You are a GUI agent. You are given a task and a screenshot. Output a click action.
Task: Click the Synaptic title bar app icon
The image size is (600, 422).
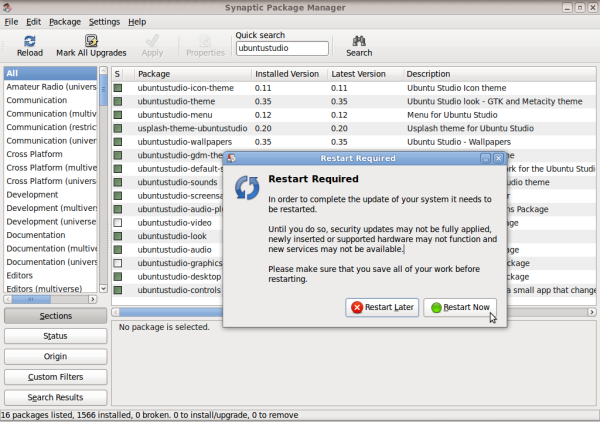[x=7, y=7]
